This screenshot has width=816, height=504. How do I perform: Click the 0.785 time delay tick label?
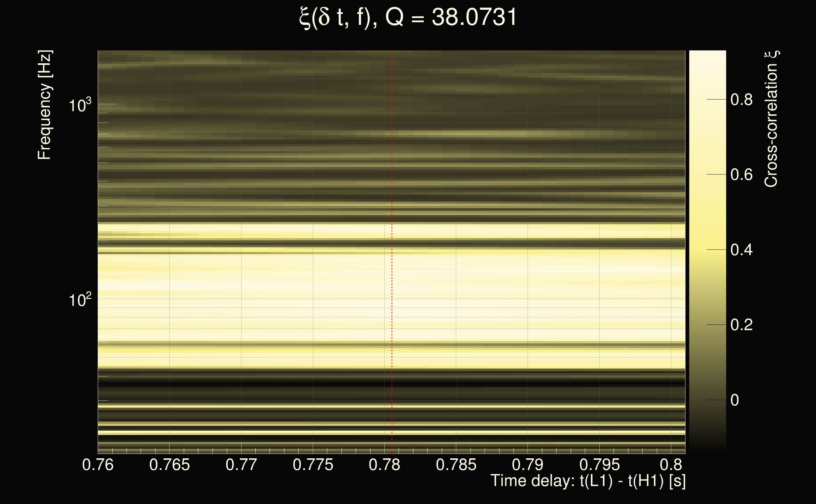click(456, 465)
